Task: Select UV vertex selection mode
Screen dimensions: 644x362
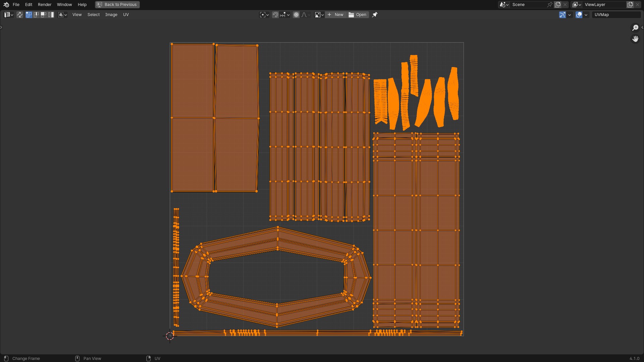Action: click(29, 15)
